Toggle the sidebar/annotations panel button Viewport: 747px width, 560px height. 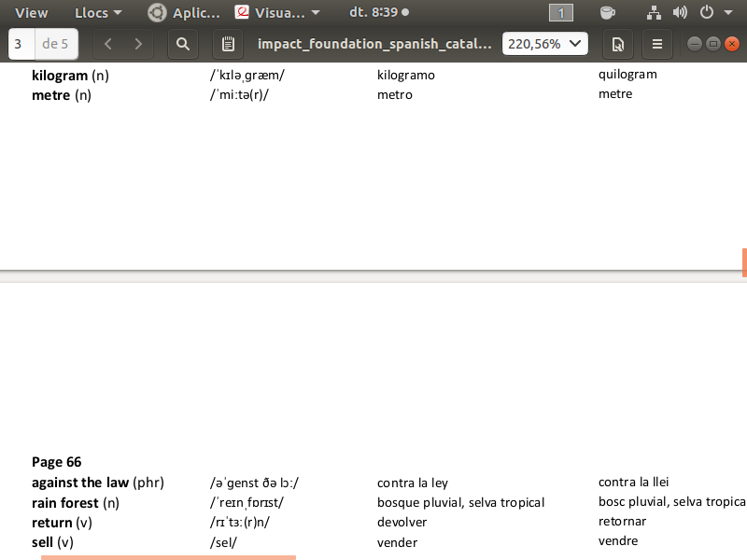[228, 44]
